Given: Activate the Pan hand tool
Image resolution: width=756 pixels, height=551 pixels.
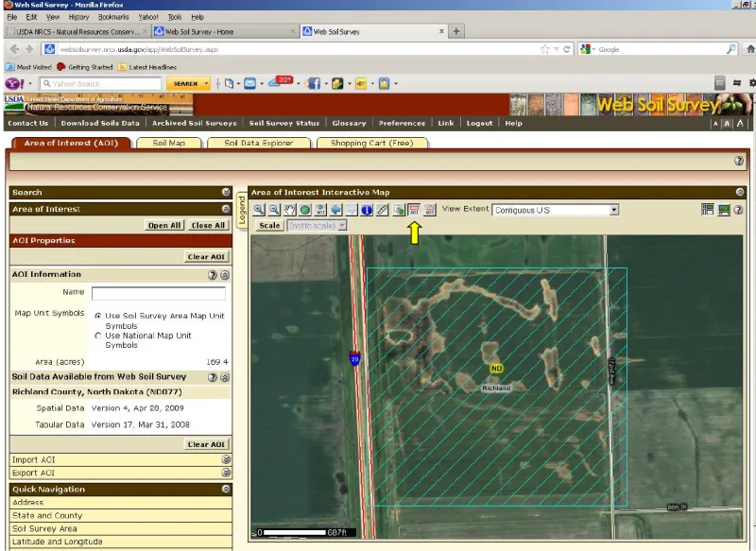Looking at the screenshot, I should tap(289, 210).
